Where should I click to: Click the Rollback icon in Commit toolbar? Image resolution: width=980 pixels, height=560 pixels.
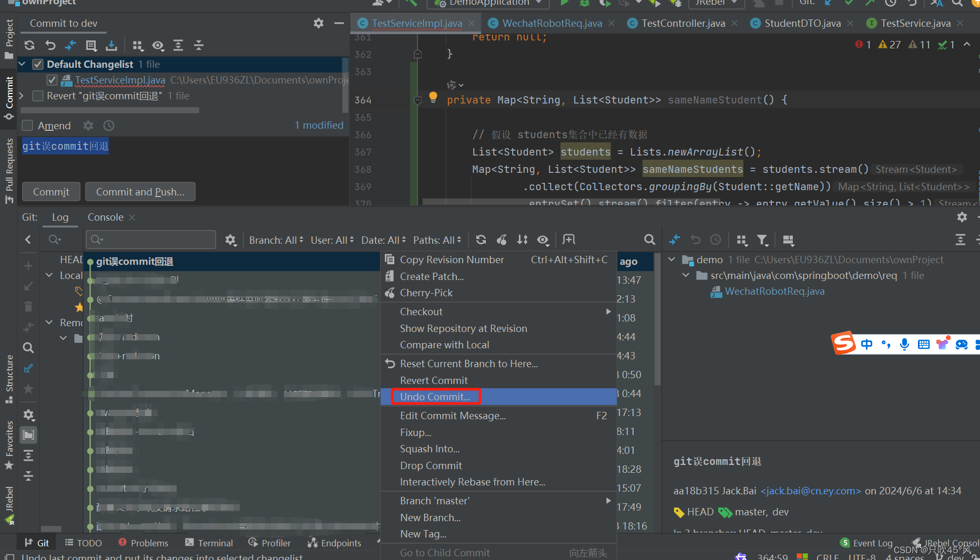[50, 45]
